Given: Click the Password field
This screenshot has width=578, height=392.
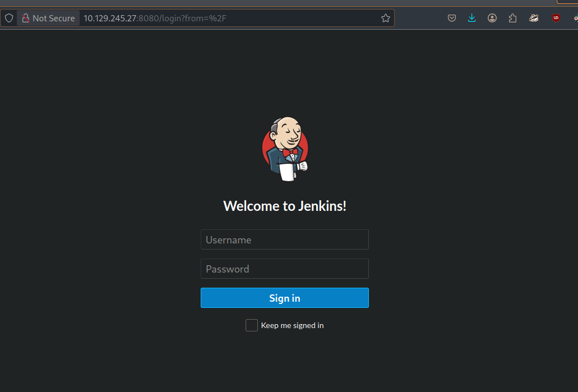Looking at the screenshot, I should click(285, 269).
